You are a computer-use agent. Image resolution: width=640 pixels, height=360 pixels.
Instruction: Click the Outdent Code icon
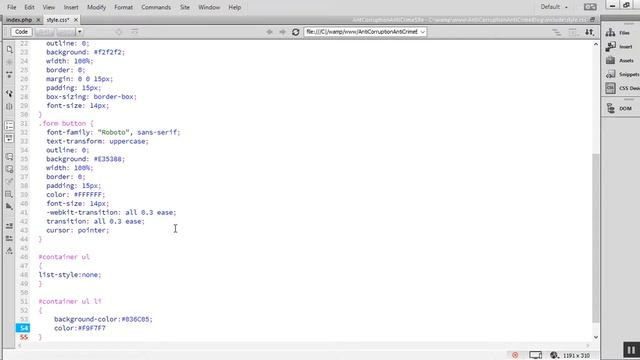[9, 238]
